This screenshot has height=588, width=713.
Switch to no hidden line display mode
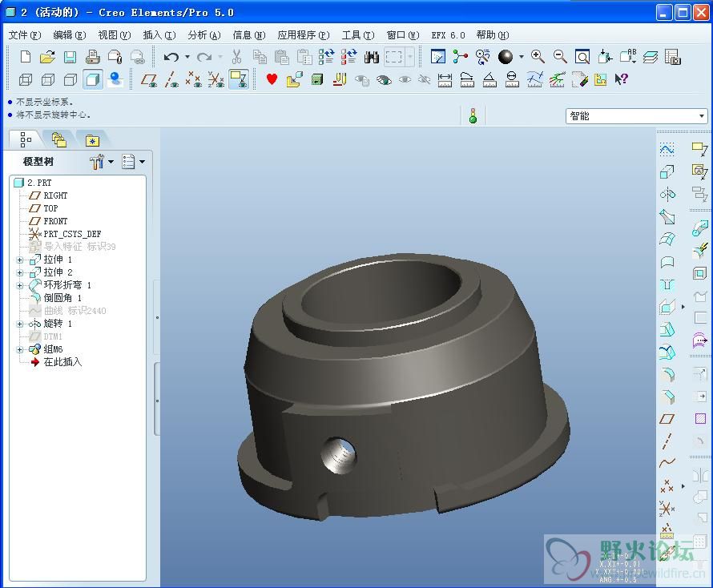70,80
